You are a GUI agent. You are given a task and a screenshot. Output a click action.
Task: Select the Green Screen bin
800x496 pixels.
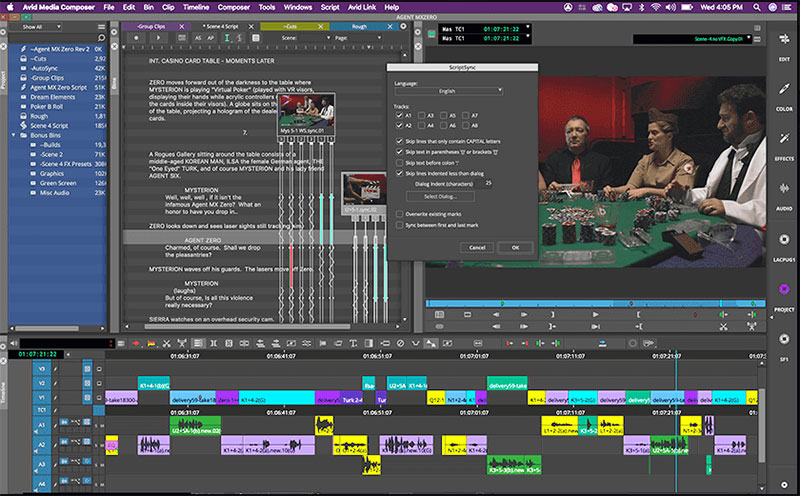pos(58,183)
